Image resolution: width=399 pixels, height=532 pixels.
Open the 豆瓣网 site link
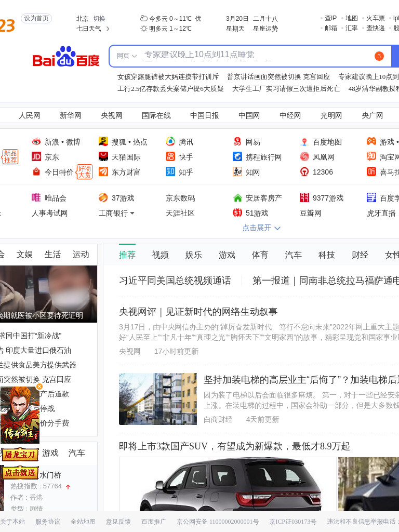pyautogui.click(x=310, y=213)
